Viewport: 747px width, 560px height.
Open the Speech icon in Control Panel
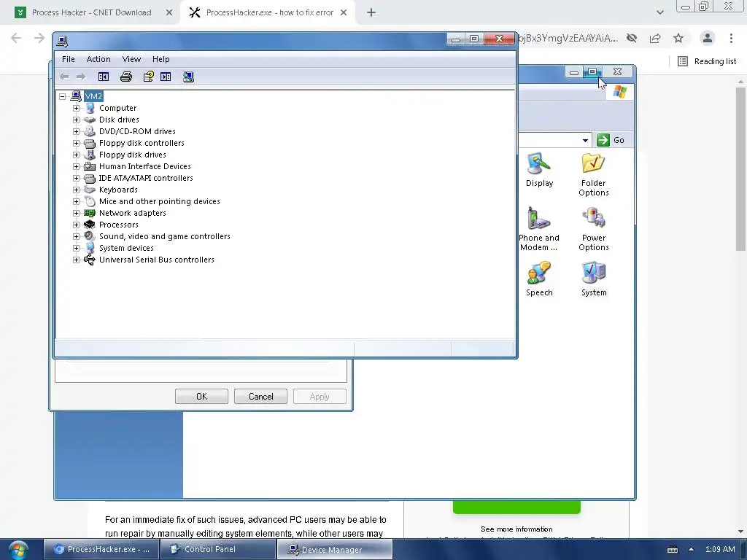pos(539,273)
